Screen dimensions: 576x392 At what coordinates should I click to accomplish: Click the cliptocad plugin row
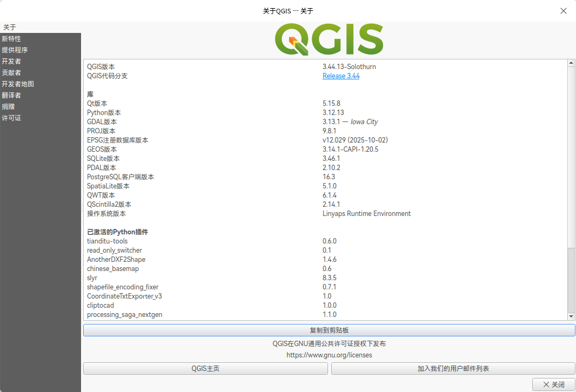point(101,306)
